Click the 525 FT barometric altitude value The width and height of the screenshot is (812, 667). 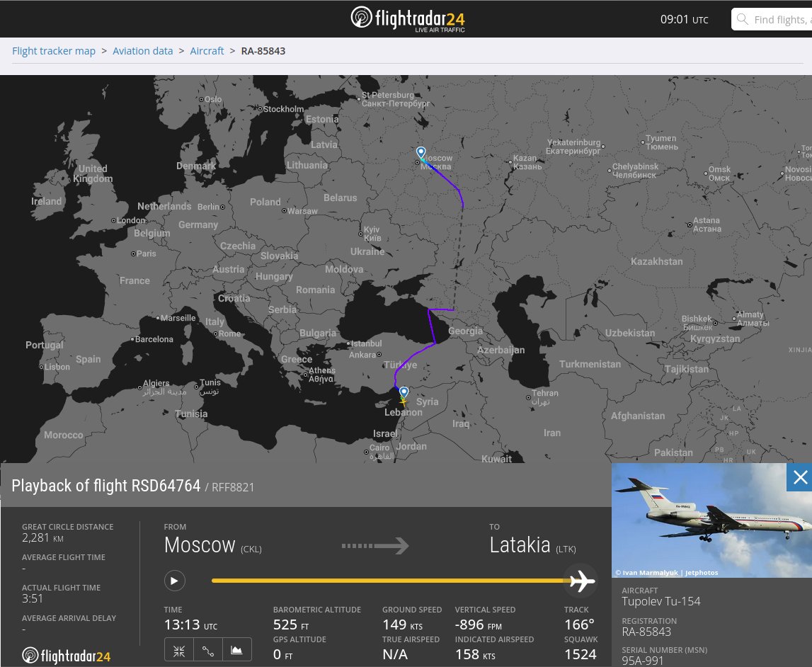(x=291, y=625)
